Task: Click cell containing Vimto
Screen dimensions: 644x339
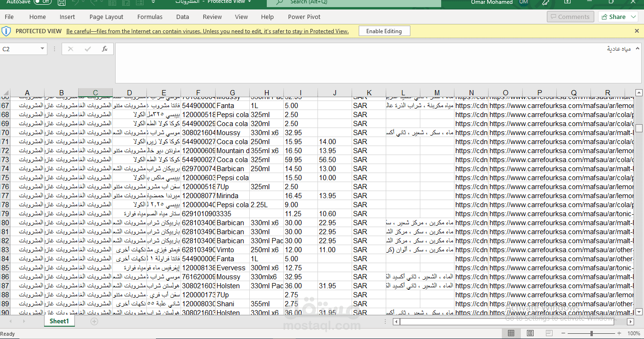Action: coord(232,250)
